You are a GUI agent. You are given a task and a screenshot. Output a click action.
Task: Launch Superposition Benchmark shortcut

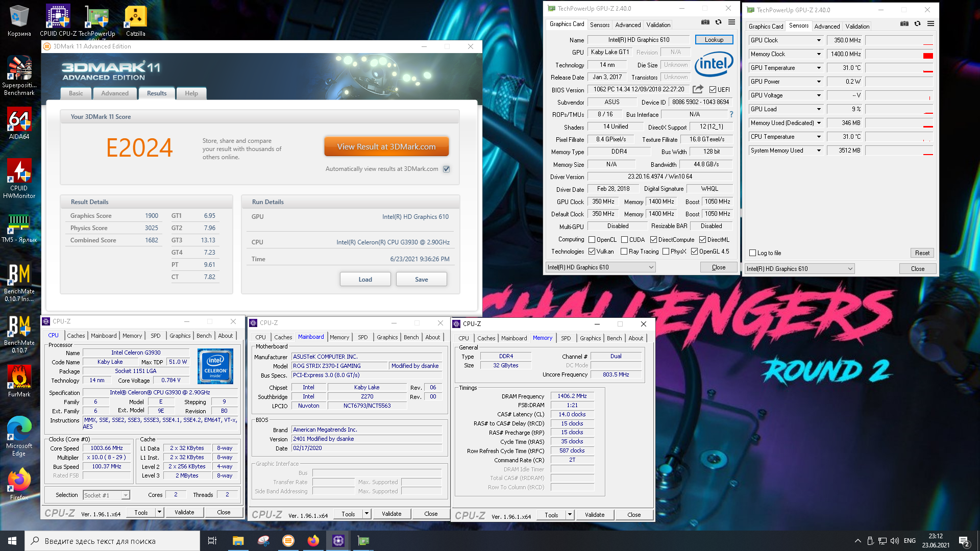pos(19,76)
